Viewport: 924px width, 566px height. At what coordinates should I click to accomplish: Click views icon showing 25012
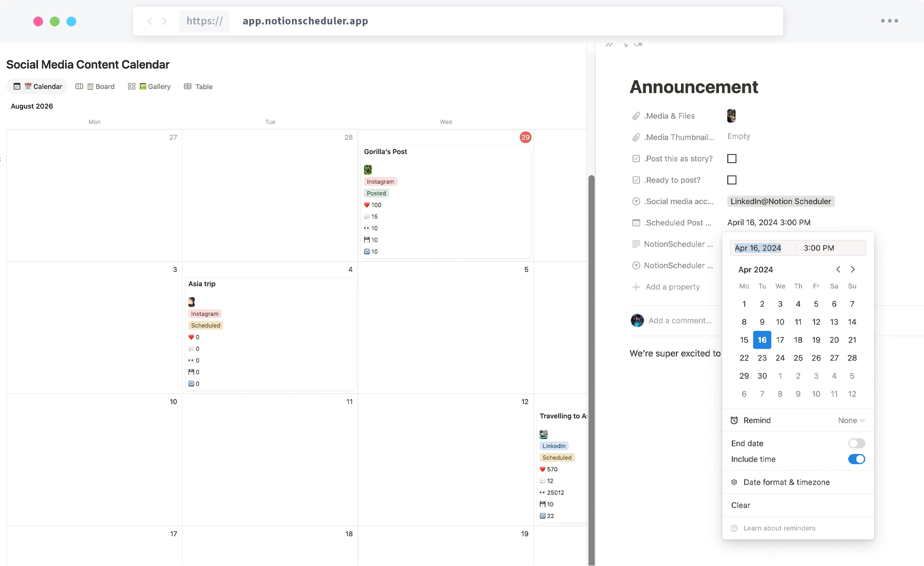[542, 493]
